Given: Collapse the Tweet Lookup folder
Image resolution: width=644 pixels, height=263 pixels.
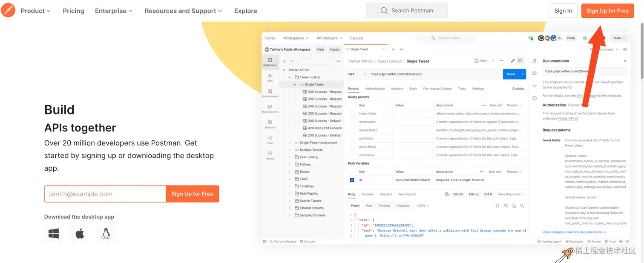Looking at the screenshot, I should coord(290,77).
